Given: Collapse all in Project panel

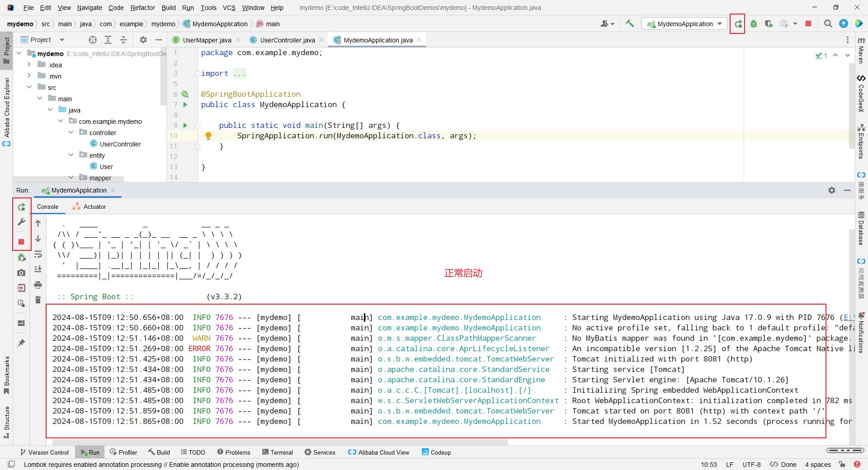Looking at the screenshot, I should tap(123, 40).
